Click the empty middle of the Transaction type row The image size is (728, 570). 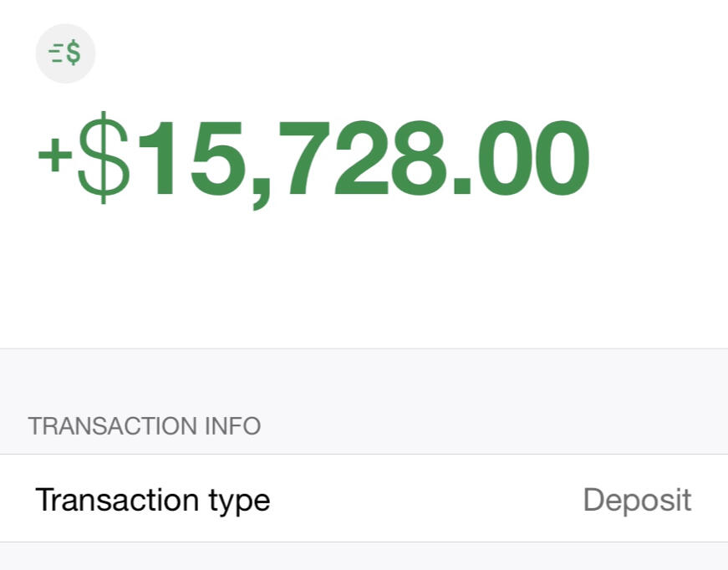pyautogui.click(x=426, y=500)
